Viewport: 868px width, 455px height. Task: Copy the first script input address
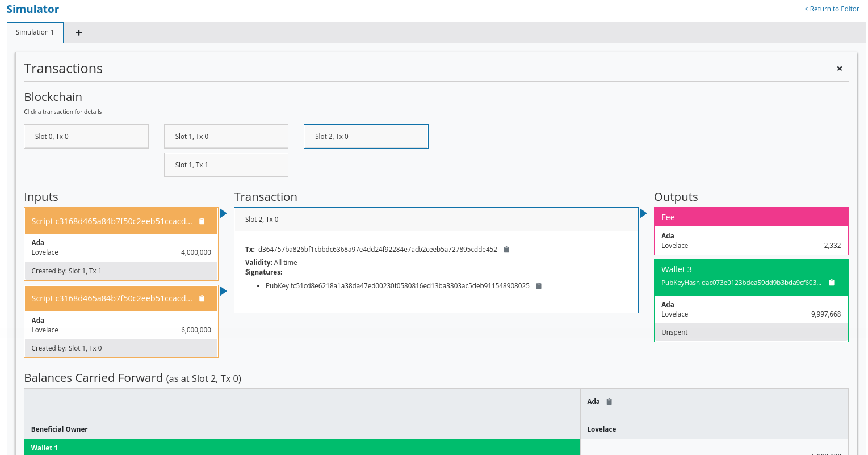click(x=202, y=221)
